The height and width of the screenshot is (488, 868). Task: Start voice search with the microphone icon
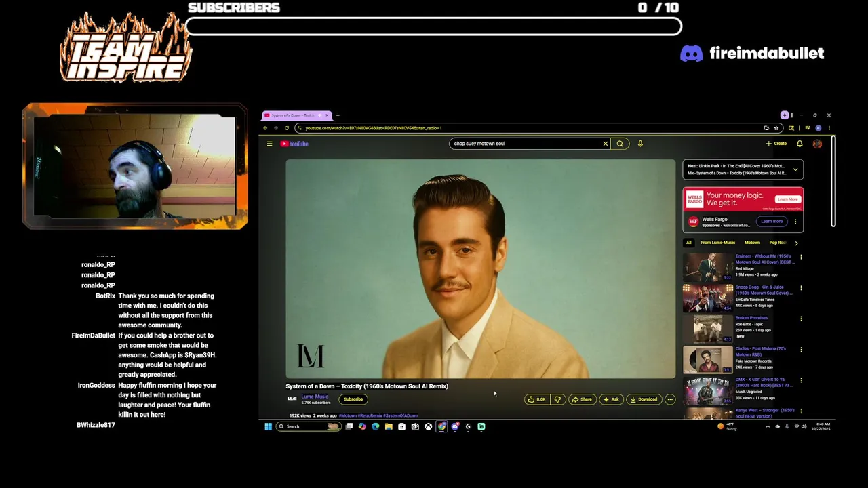pos(640,144)
